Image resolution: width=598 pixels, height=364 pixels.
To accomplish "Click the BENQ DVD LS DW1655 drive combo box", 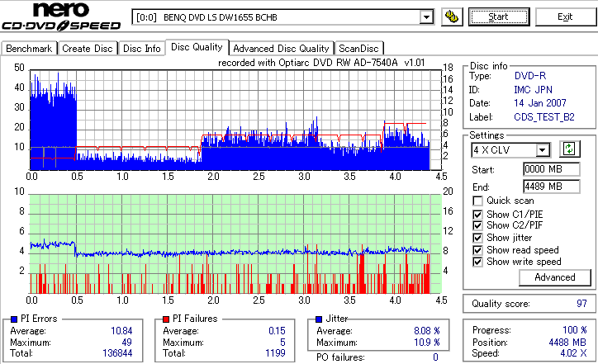I will pyautogui.click(x=282, y=17).
